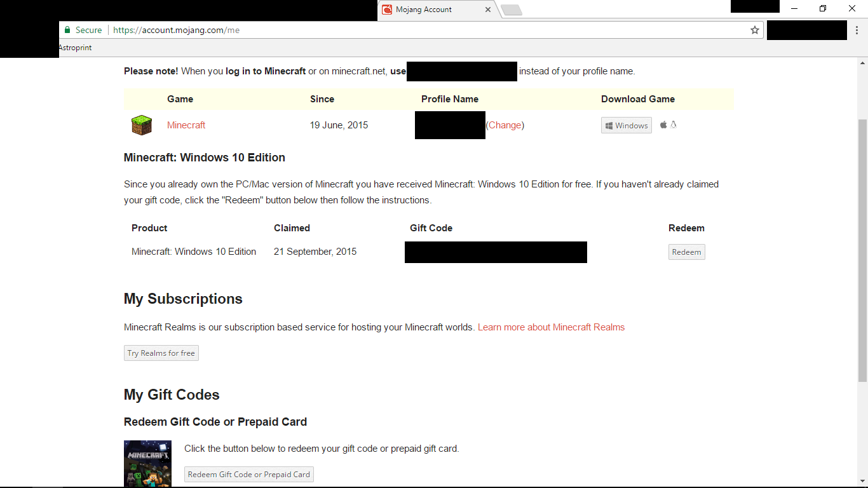Open a new browser tab
Screen dimensions: 868x488
(512, 10)
